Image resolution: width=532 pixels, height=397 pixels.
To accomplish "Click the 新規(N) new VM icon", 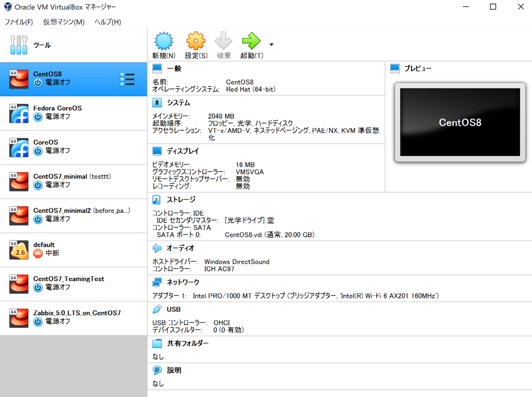I will point(164,40).
